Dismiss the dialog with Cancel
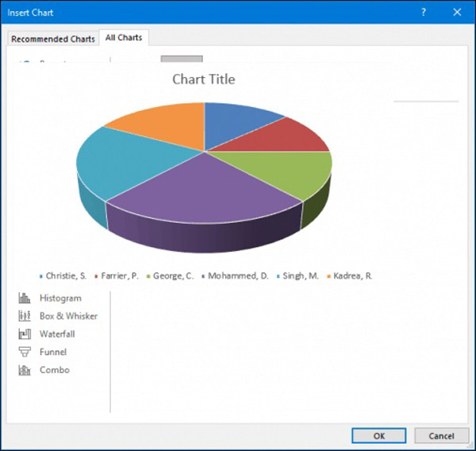Viewport: 476px width, 451px height. (x=441, y=436)
